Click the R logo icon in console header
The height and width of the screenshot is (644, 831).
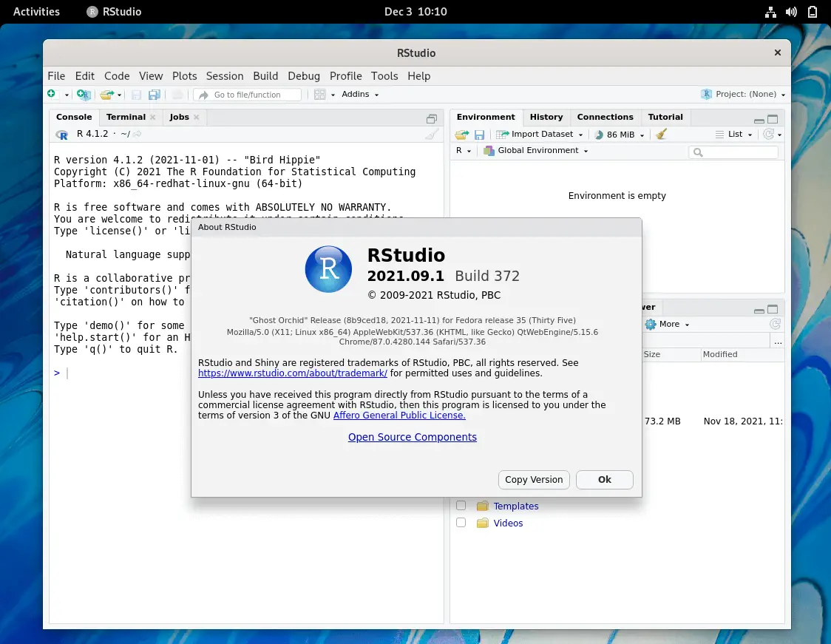coord(62,135)
